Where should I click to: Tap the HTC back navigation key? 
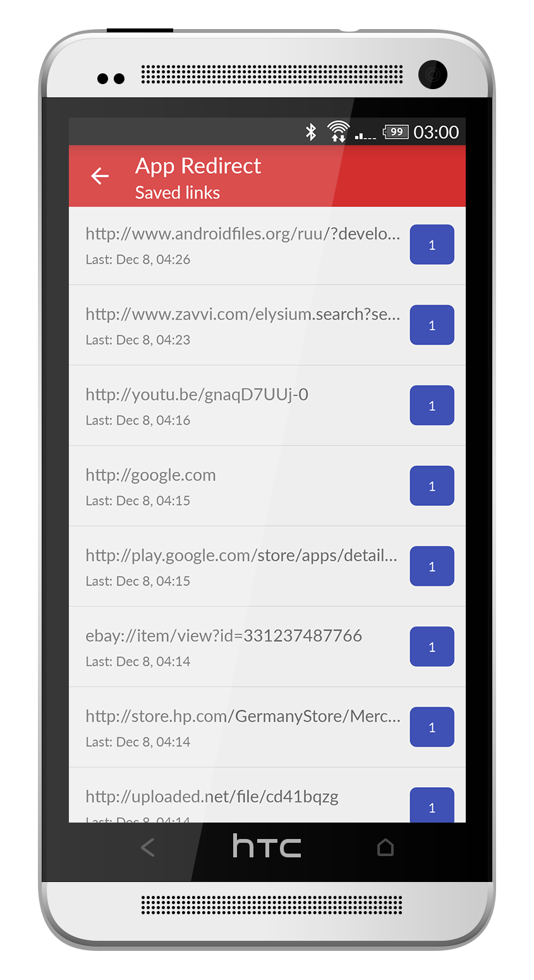coord(147,847)
